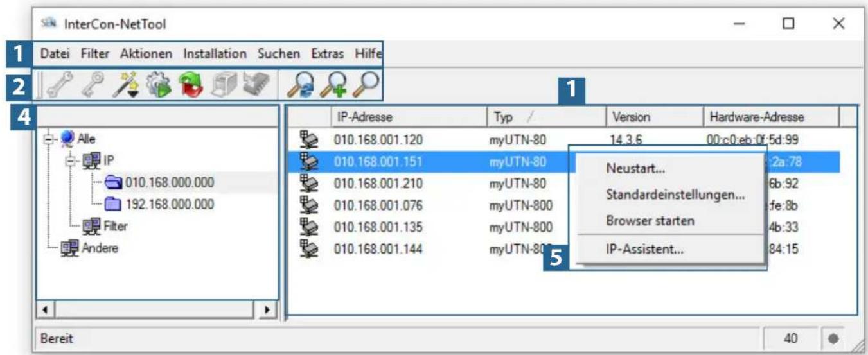Select IP address 010.168.001.135

(378, 227)
